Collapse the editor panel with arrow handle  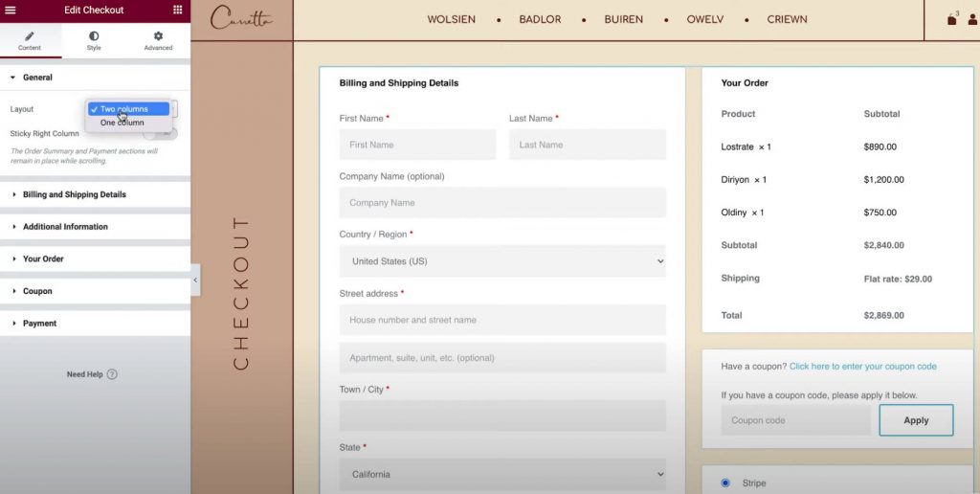(x=195, y=281)
